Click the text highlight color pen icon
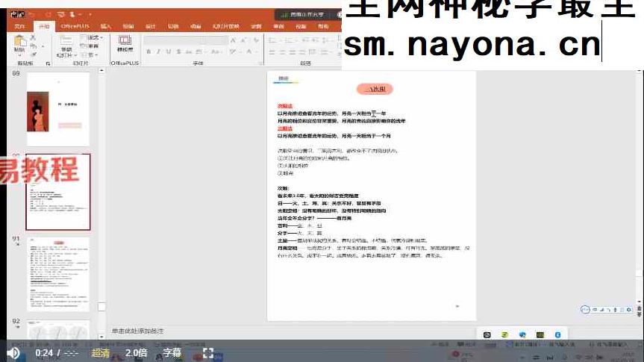This screenshot has height=362, width=644. click(233, 52)
